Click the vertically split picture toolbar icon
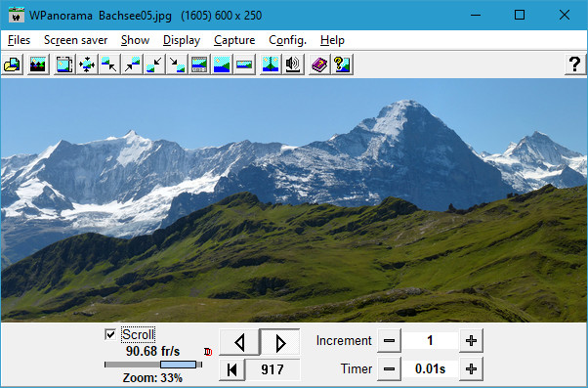 tap(271, 65)
